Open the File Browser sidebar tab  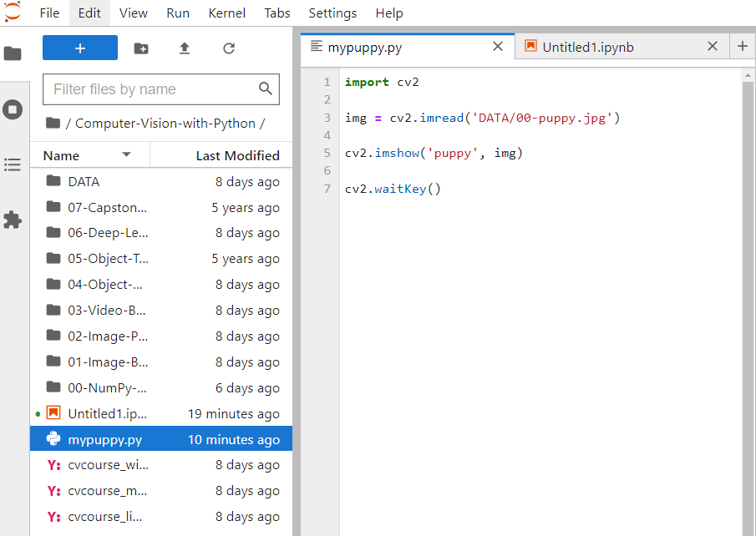[13, 53]
